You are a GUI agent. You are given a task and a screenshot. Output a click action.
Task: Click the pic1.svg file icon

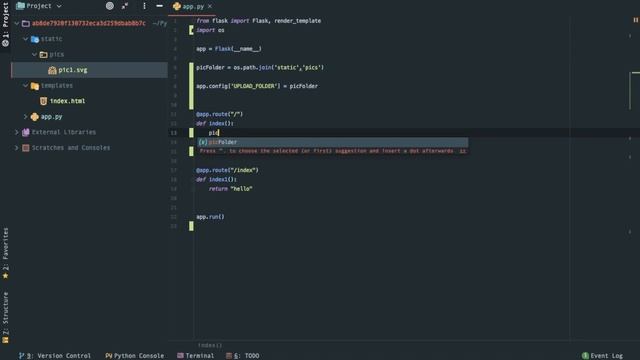pyautogui.click(x=52, y=70)
